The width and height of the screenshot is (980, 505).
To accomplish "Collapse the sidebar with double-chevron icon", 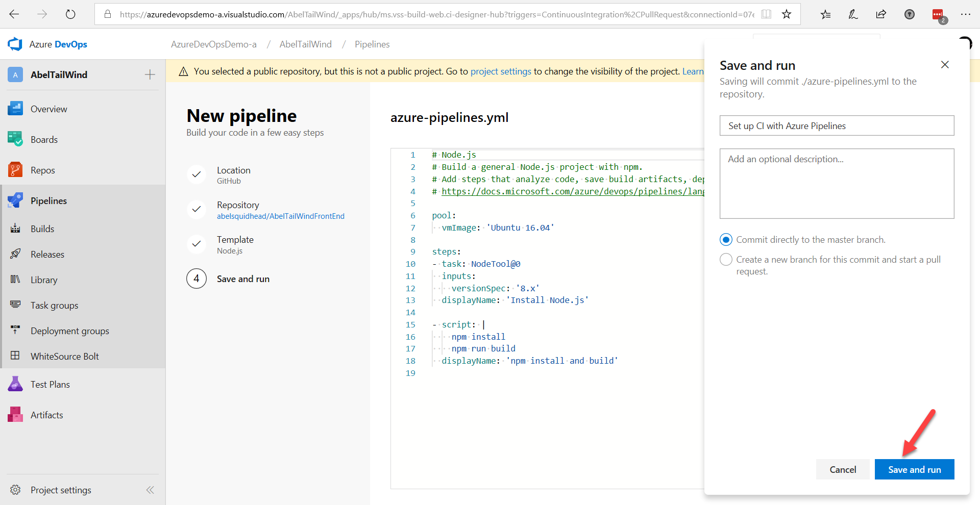I will click(150, 490).
